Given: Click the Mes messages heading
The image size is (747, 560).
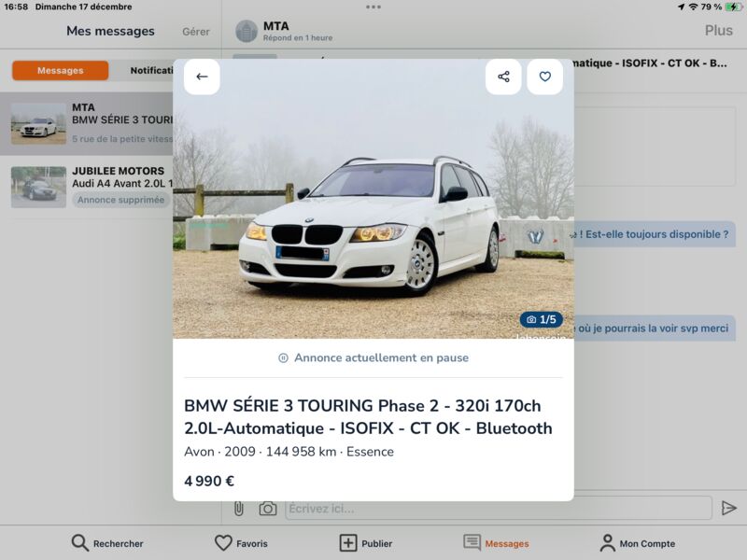Looking at the screenshot, I should tap(110, 31).
